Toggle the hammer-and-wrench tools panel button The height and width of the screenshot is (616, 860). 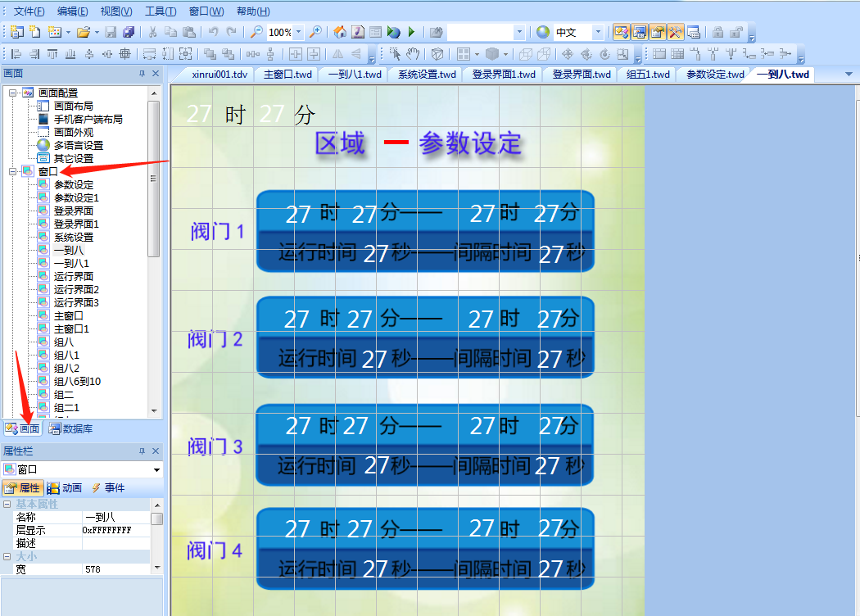tap(676, 33)
